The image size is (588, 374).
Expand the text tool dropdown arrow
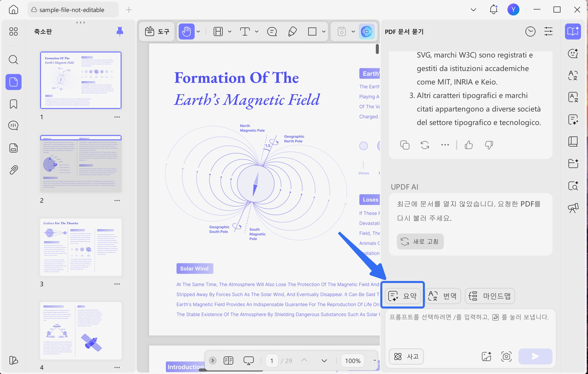pos(257,32)
